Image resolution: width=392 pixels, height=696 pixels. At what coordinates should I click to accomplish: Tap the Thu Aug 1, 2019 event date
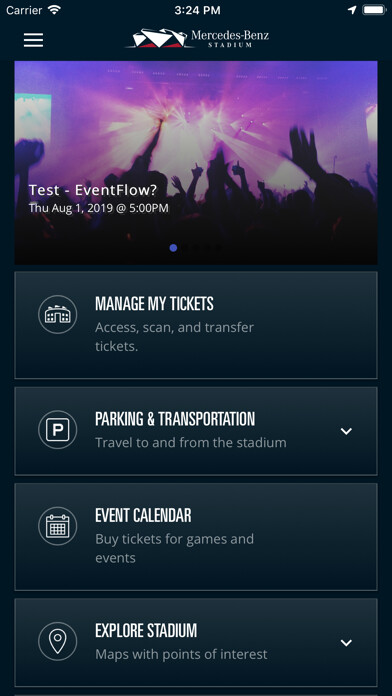pyautogui.click(x=99, y=208)
